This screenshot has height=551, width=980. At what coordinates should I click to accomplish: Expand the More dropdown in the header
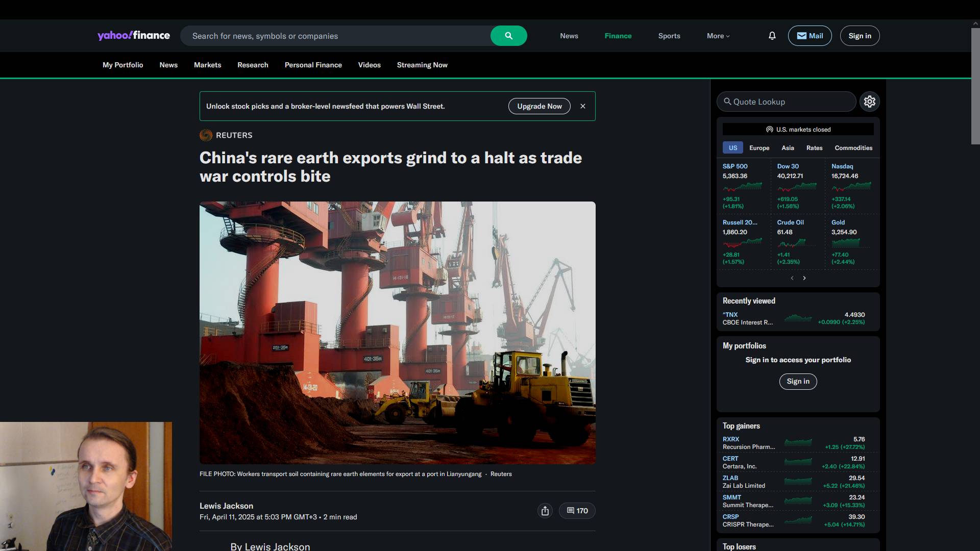[718, 36]
